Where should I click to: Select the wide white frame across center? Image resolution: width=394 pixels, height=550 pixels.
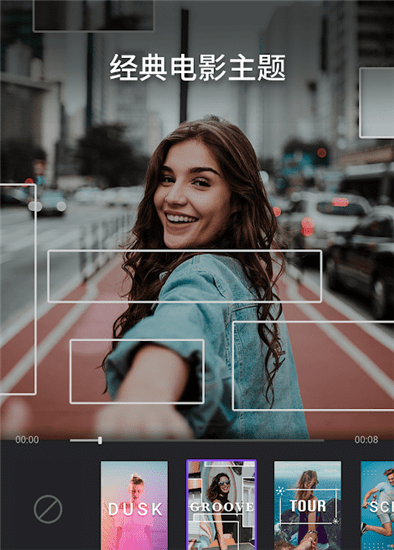[185, 276]
